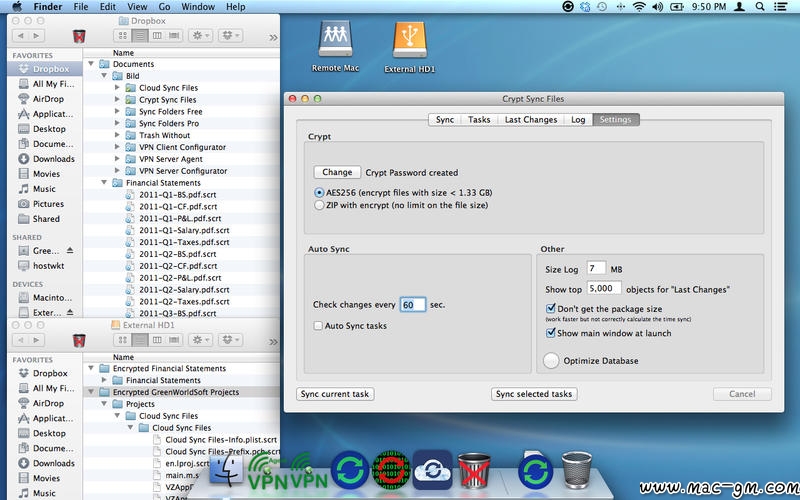Select 2011-Q2-Taxes.pdf.scrt file
Viewport: 800px width, 500px height.
184,302
